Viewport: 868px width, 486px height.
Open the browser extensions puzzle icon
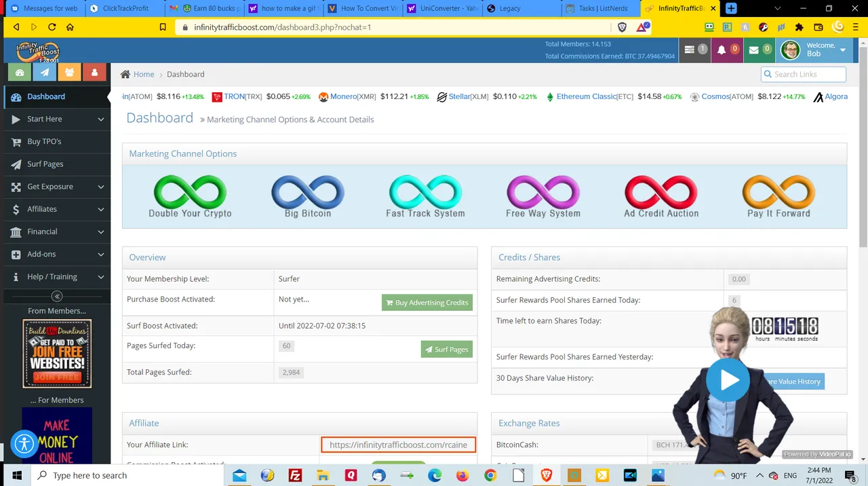800,27
